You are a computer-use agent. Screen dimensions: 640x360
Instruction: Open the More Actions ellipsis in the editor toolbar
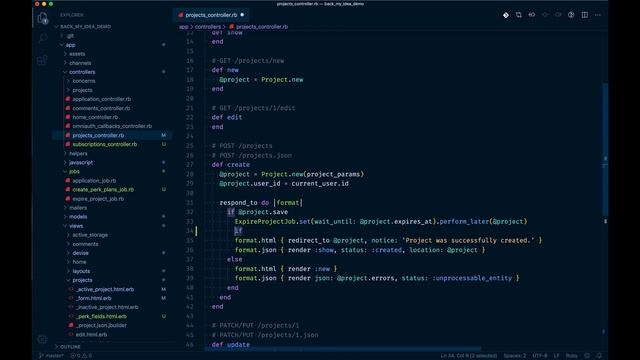point(598,15)
